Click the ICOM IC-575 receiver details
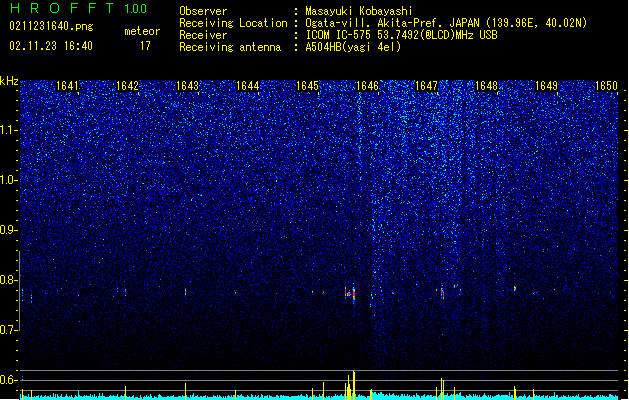 click(401, 35)
